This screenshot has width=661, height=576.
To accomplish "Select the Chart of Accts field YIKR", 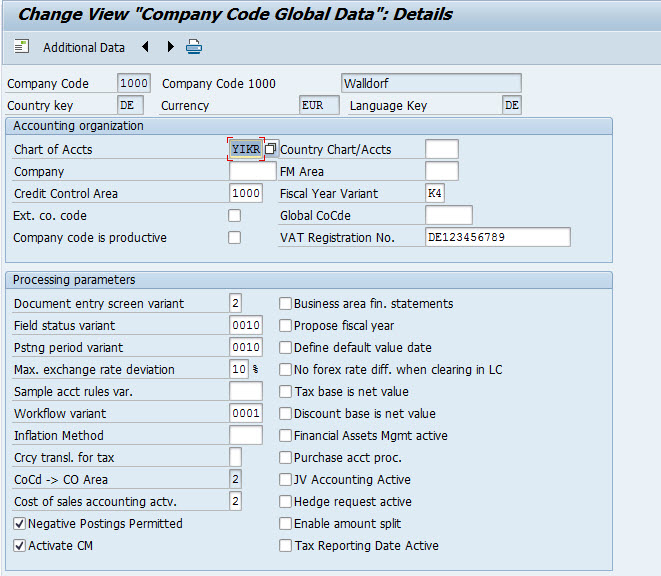I will 246,149.
